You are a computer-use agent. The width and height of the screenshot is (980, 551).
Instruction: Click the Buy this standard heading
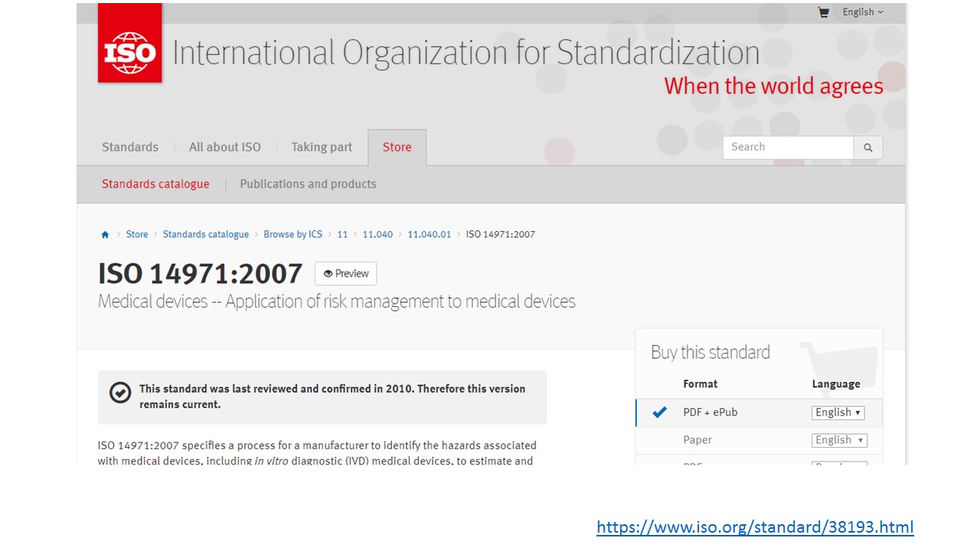pyautogui.click(x=710, y=352)
